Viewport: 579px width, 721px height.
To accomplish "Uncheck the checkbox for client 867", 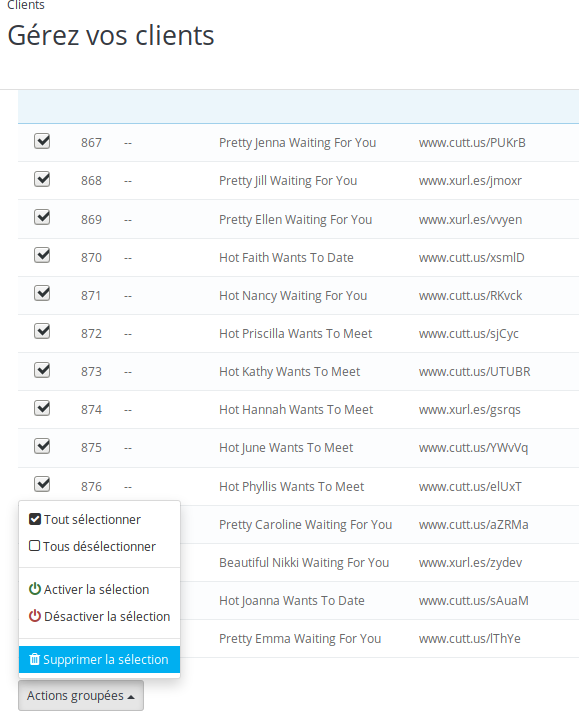I will (42, 141).
